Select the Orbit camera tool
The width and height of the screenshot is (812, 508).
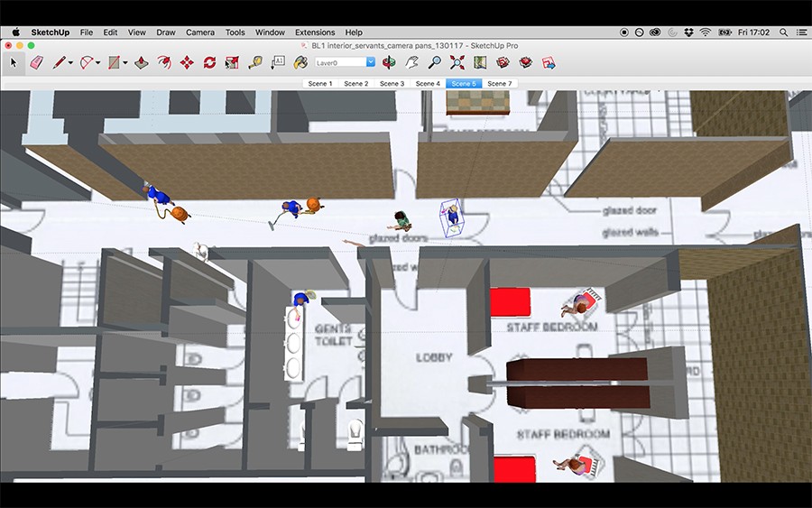(x=389, y=63)
